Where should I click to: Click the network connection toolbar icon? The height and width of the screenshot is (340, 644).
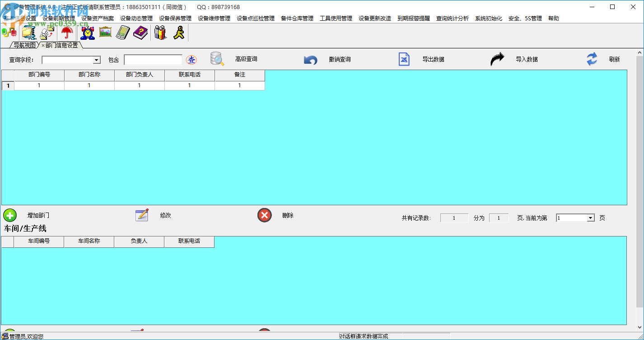[x=9, y=33]
